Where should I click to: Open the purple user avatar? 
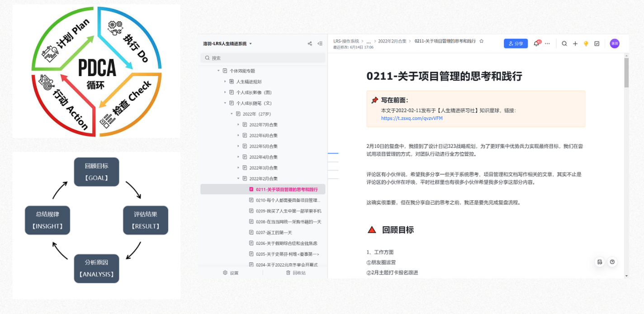click(615, 43)
